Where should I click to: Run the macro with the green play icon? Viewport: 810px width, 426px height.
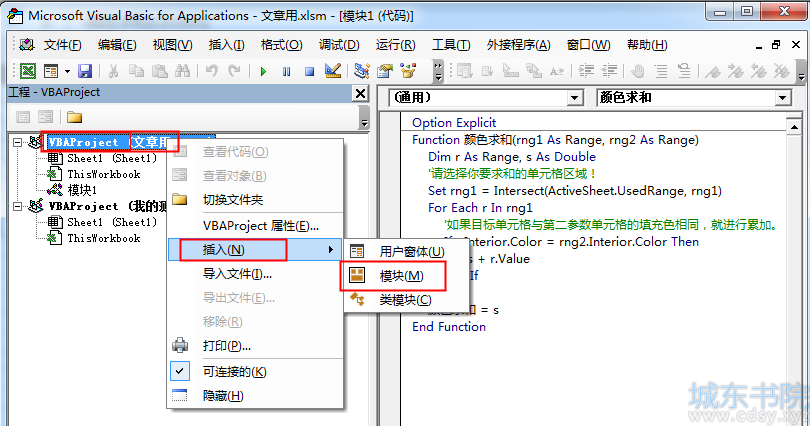(x=263, y=71)
